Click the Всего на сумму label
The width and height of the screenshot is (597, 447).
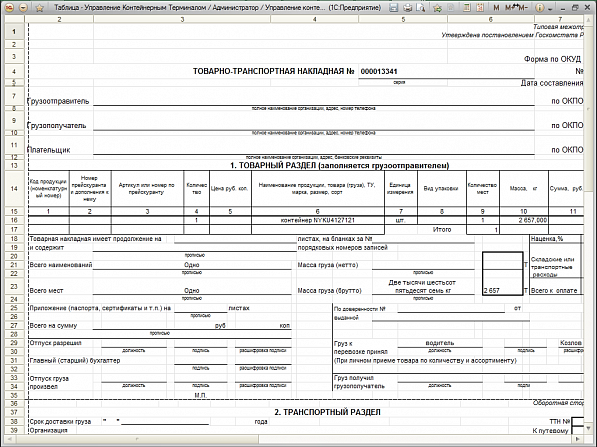53,326
